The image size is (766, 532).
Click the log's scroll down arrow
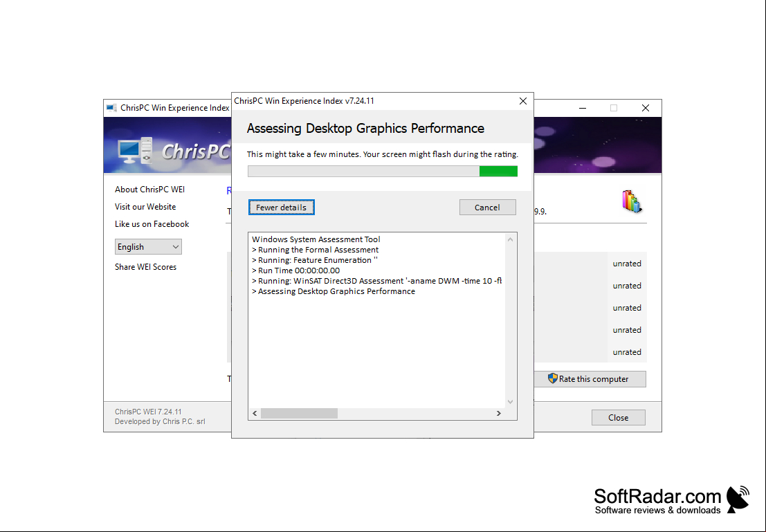510,402
